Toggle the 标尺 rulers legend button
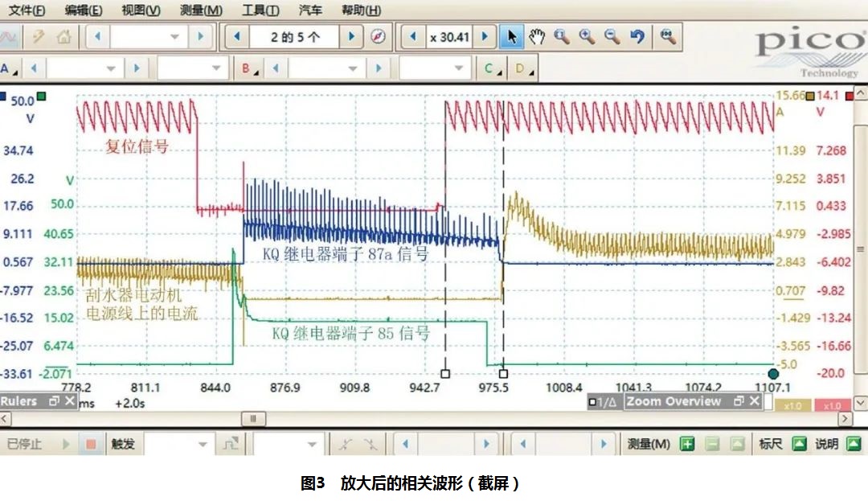 click(799, 444)
